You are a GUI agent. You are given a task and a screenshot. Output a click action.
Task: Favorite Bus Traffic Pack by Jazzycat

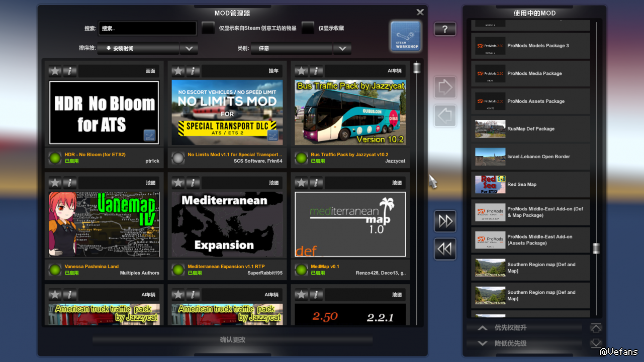pos(302,71)
